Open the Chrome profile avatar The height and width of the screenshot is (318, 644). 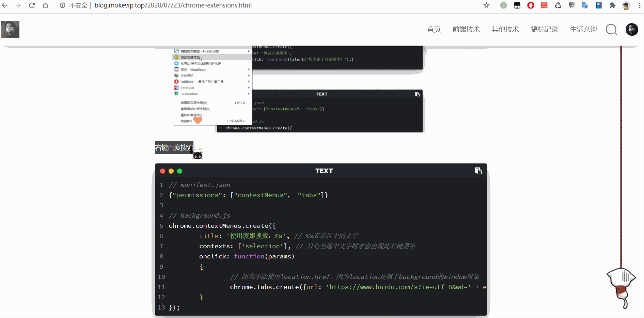tap(626, 5)
